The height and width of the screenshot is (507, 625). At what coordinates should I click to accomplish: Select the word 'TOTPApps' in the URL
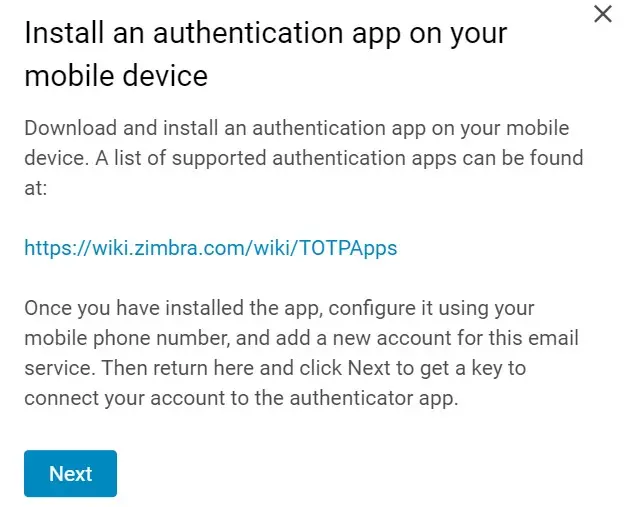click(x=348, y=248)
